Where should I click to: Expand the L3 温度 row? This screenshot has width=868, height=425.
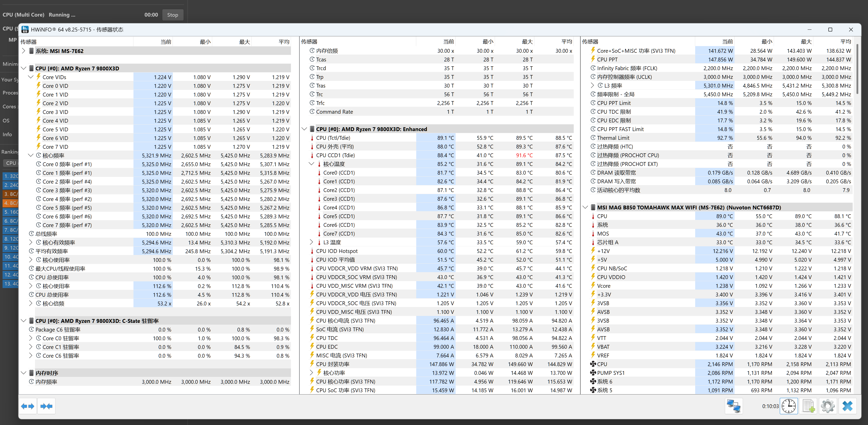311,242
